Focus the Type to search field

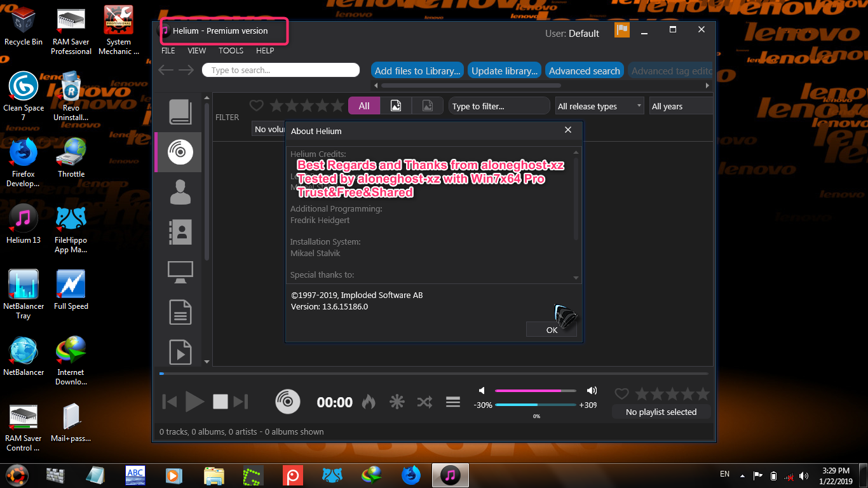pyautogui.click(x=281, y=70)
